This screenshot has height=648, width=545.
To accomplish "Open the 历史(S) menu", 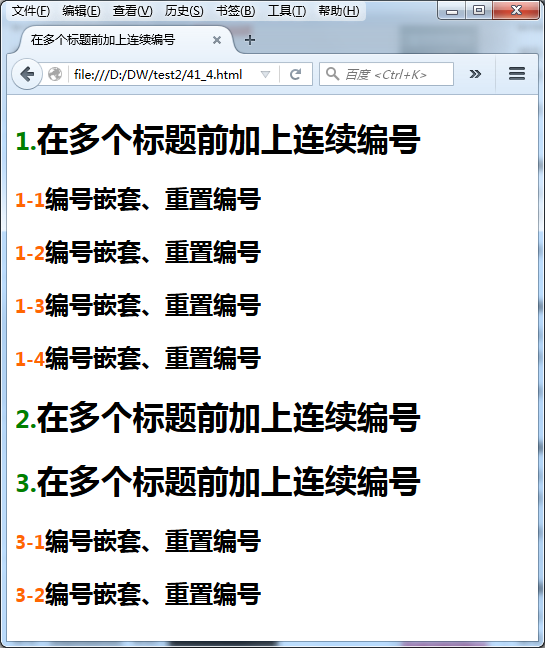I will click(184, 11).
